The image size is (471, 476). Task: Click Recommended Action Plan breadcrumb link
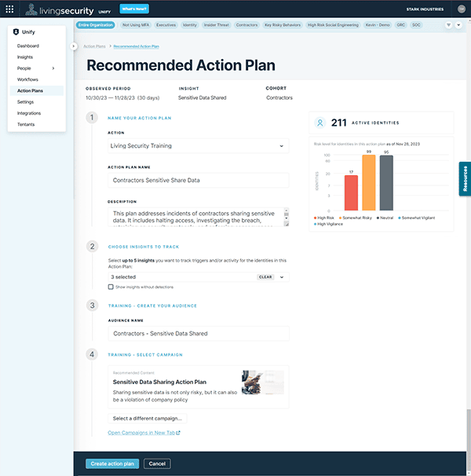click(137, 46)
